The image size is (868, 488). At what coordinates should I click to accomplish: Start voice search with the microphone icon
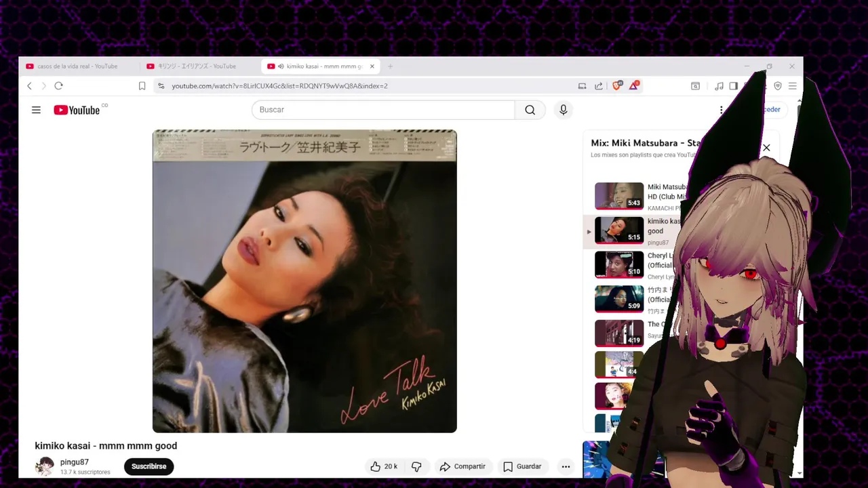(x=563, y=110)
